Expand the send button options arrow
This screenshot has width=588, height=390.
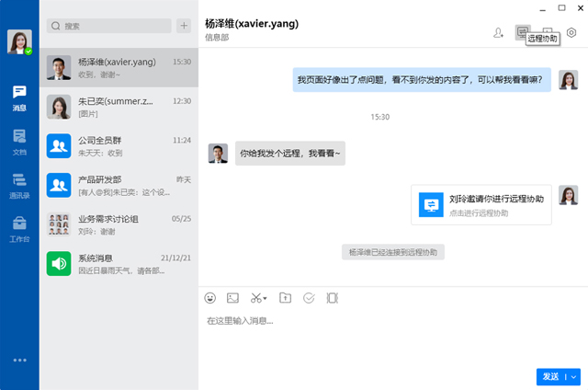click(574, 376)
